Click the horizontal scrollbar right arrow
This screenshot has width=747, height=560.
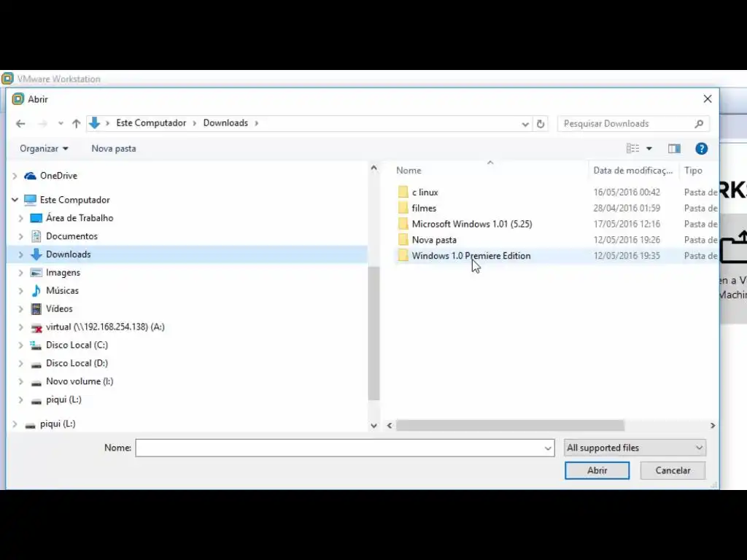(713, 425)
